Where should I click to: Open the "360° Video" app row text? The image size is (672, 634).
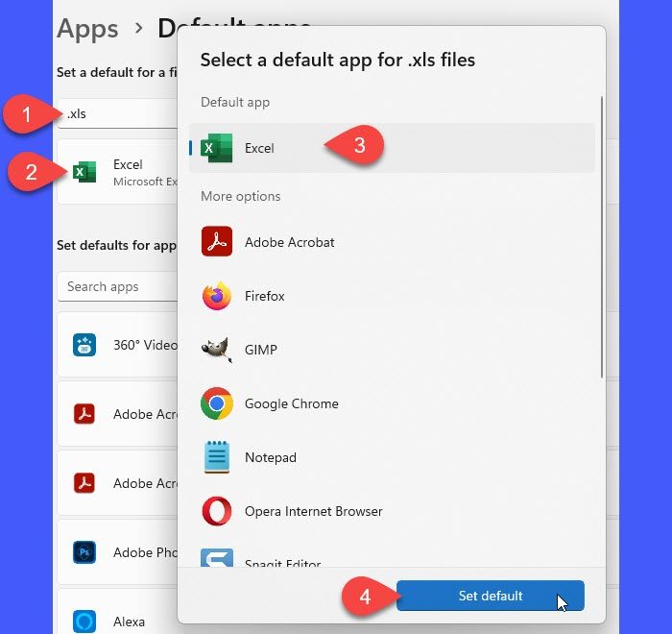pos(145,345)
